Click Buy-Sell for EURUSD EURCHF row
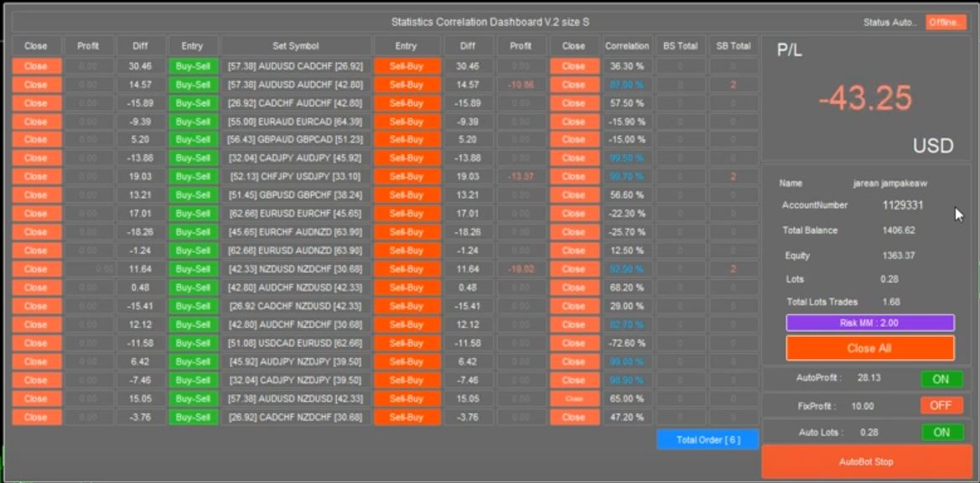 [x=193, y=214]
